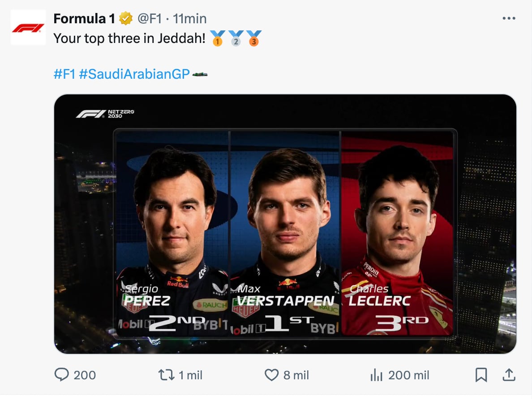Image resolution: width=532 pixels, height=399 pixels.
Task: Click the repost icon
Action: (166, 375)
